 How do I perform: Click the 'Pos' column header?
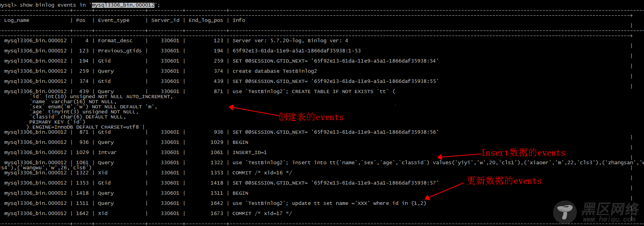click(x=81, y=20)
